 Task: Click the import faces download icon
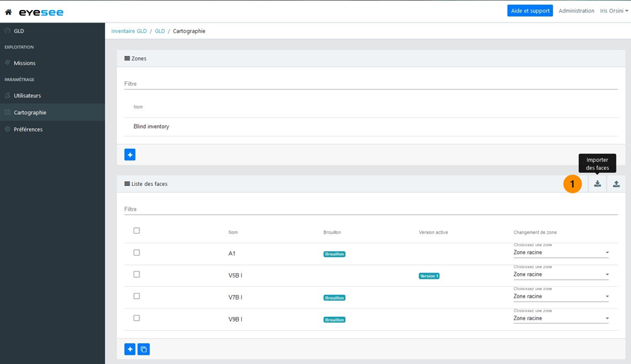click(597, 184)
